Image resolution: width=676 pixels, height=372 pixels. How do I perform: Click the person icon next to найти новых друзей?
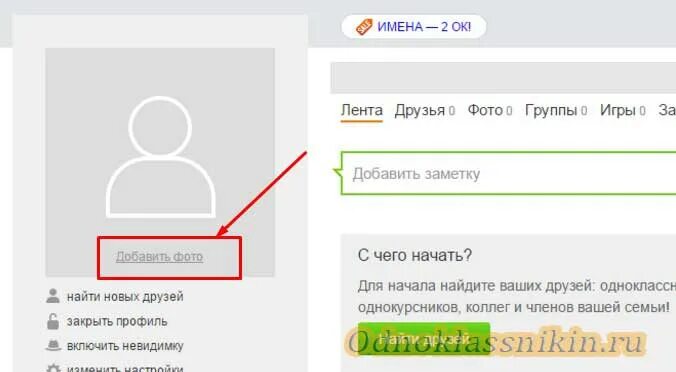pyautogui.click(x=53, y=296)
